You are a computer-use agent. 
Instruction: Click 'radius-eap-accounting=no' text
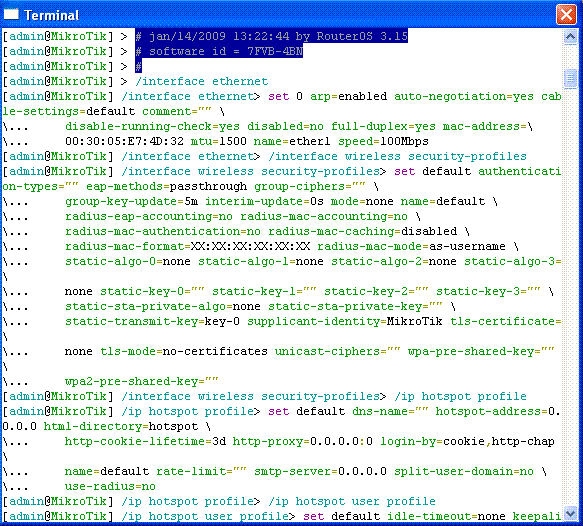tap(149, 216)
